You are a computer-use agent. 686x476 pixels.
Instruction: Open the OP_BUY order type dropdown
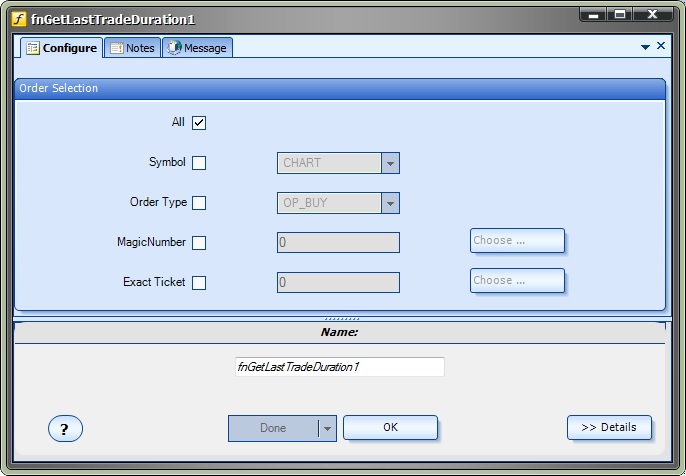pos(390,203)
